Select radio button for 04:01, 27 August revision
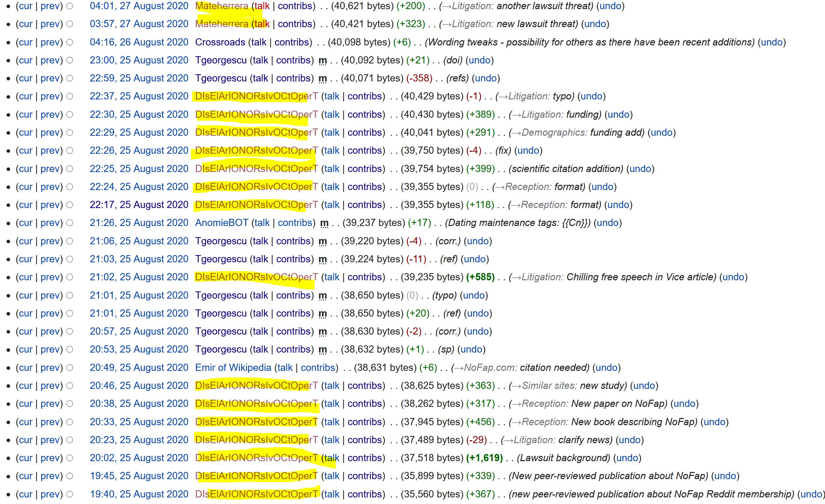Image resolution: width=825 pixels, height=504 pixels. (70, 6)
